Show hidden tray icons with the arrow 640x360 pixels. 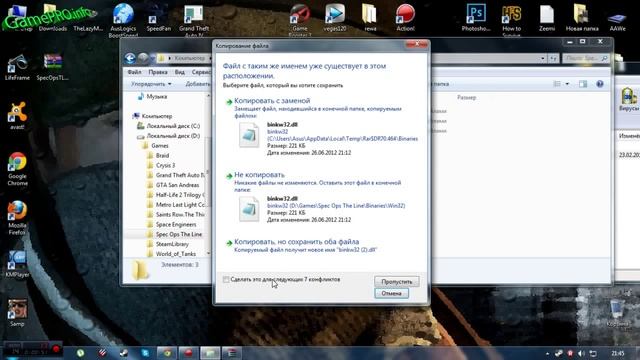(x=547, y=353)
